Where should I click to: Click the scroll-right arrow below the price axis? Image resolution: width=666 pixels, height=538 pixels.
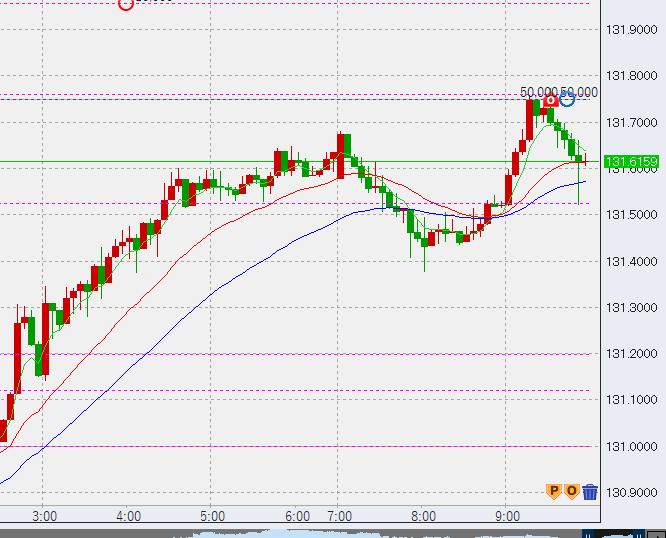click(x=657, y=532)
